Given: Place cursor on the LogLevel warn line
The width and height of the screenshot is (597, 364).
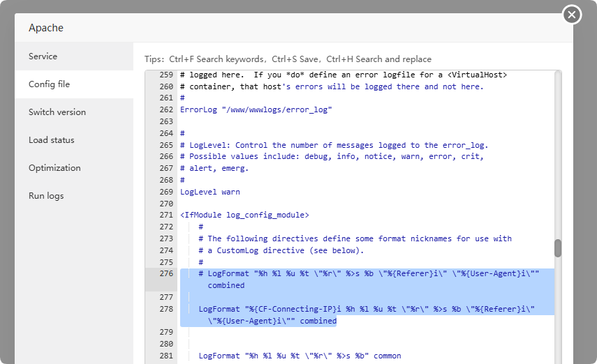Looking at the screenshot, I should pos(209,192).
